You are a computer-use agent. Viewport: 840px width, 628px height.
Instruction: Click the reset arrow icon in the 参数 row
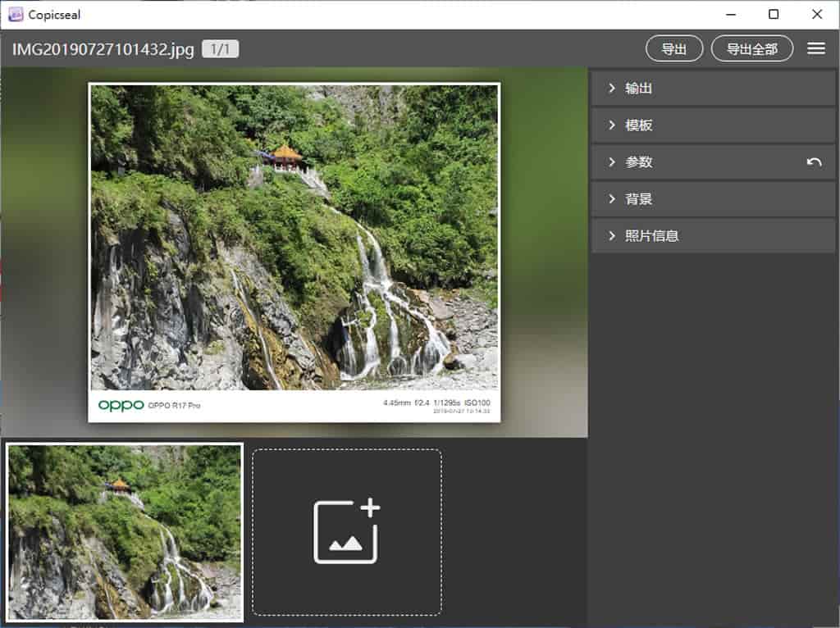pyautogui.click(x=814, y=162)
